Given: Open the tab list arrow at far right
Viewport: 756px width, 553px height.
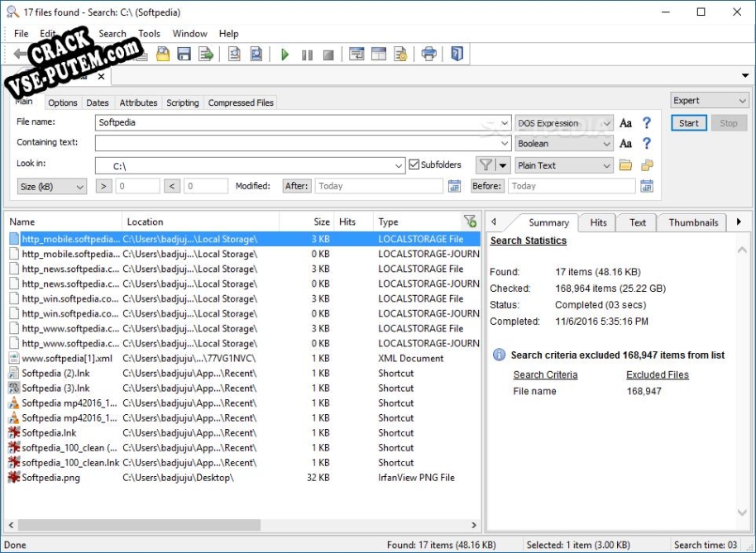Looking at the screenshot, I should coord(745,75).
